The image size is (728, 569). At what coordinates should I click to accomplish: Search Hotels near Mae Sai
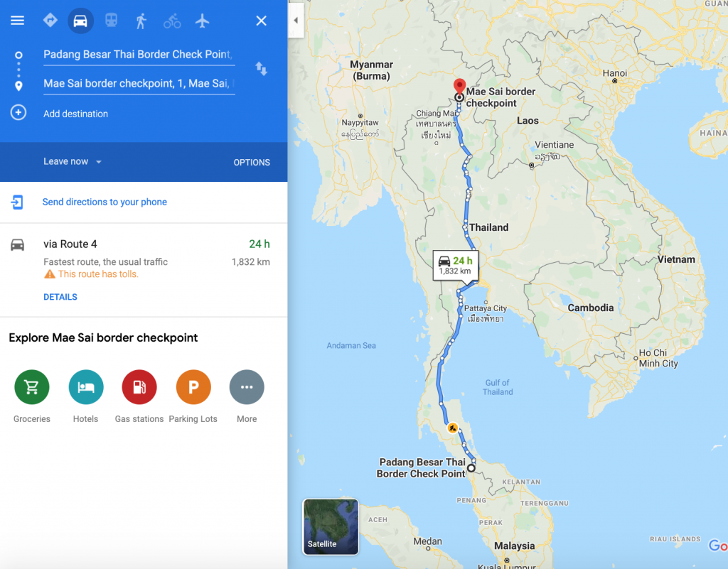[x=86, y=387]
